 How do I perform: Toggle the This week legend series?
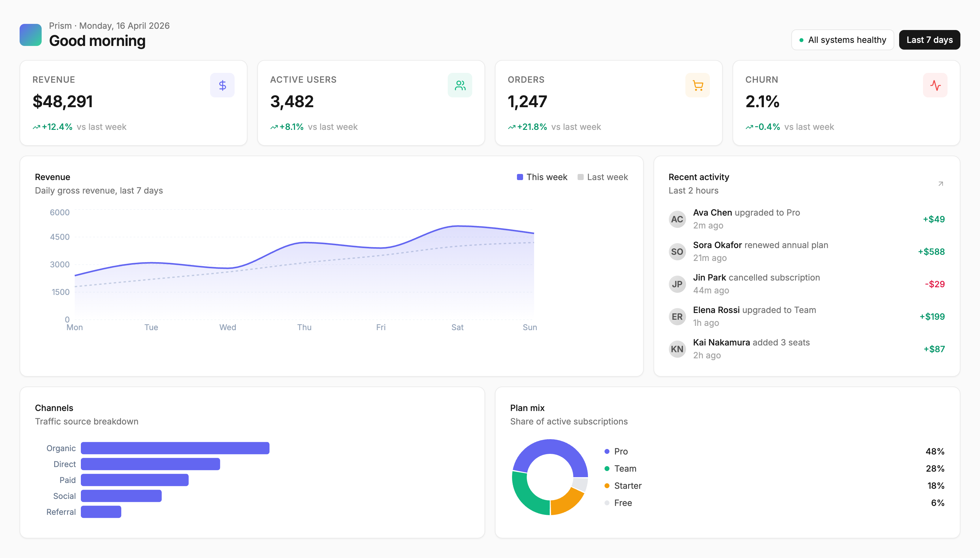click(x=542, y=177)
